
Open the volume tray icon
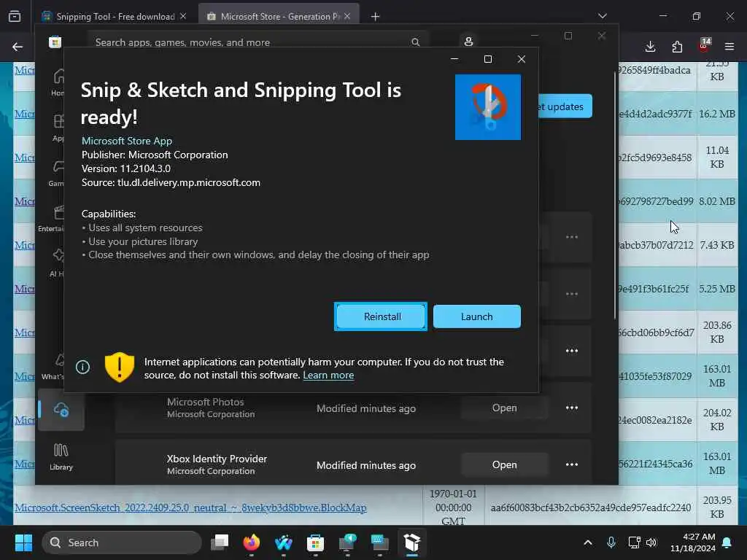(x=651, y=542)
